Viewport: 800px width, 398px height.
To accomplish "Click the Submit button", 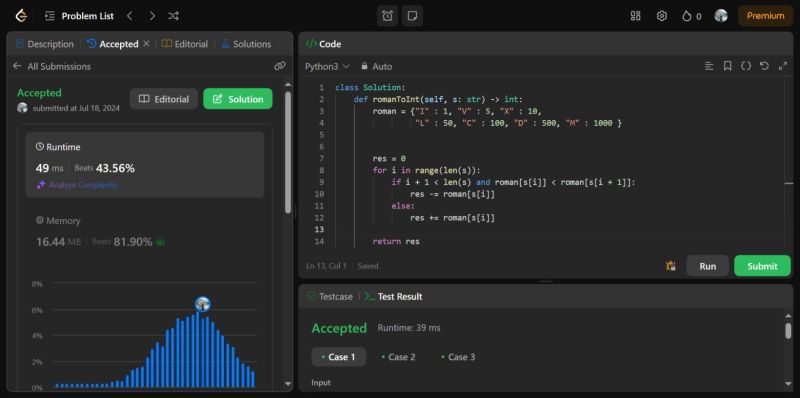I will [x=762, y=266].
